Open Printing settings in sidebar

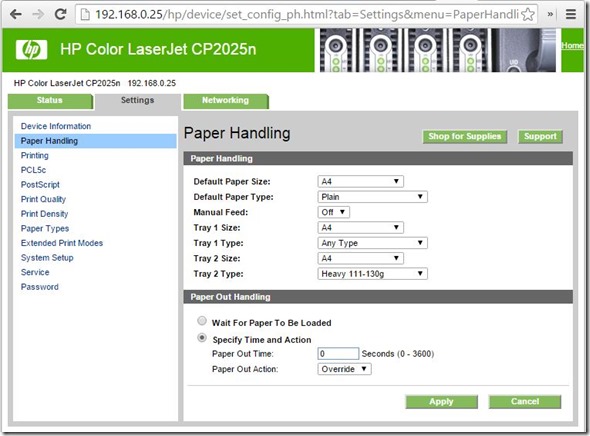(35, 155)
